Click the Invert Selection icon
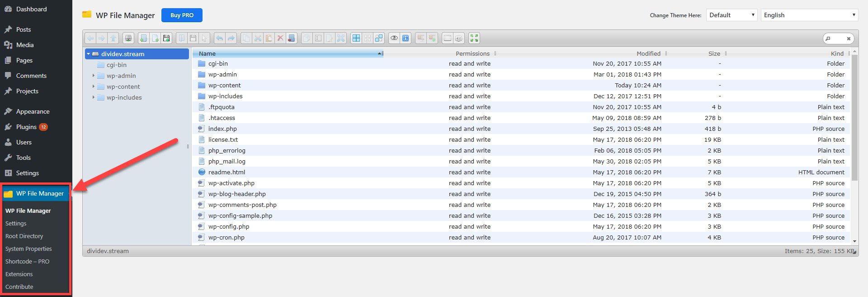This screenshot has height=297, width=868. [379, 38]
